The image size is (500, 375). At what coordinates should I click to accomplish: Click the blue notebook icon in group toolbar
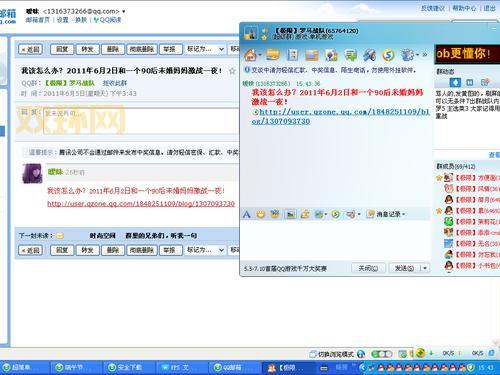[x=292, y=55]
